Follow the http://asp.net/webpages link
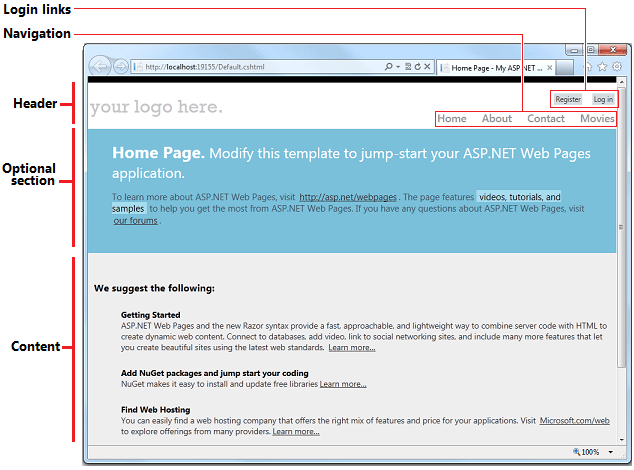Viewport: 634px width, 470px height. coord(348,198)
